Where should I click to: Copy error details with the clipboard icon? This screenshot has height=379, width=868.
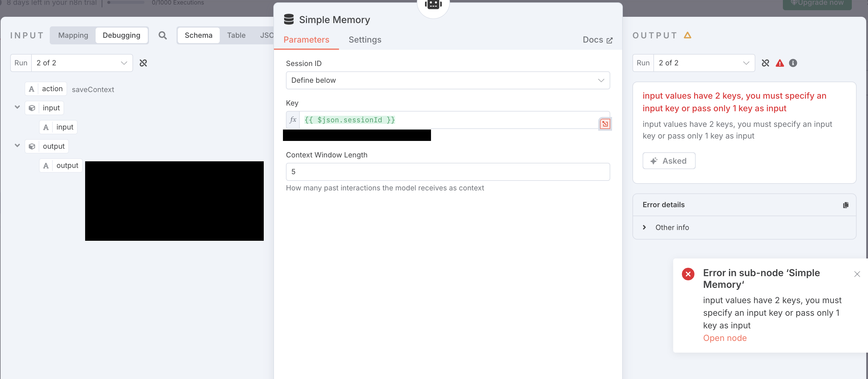(846, 205)
